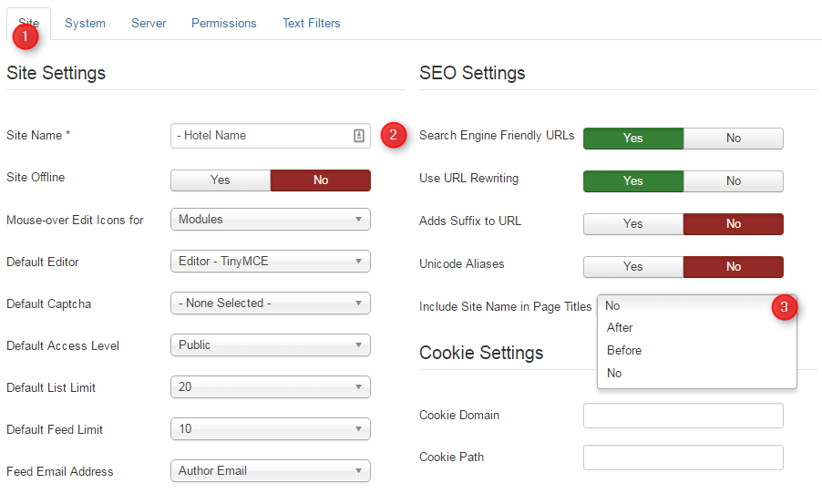Expand the Default List Limit dropdown
The image size is (822, 504).
coord(271,387)
